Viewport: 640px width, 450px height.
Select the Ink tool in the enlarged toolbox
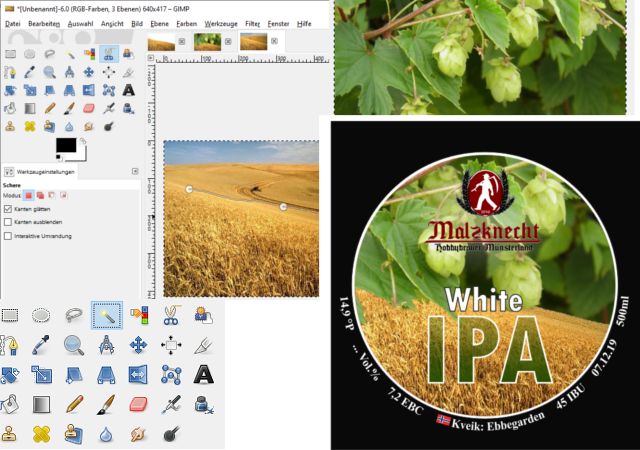coord(204,404)
